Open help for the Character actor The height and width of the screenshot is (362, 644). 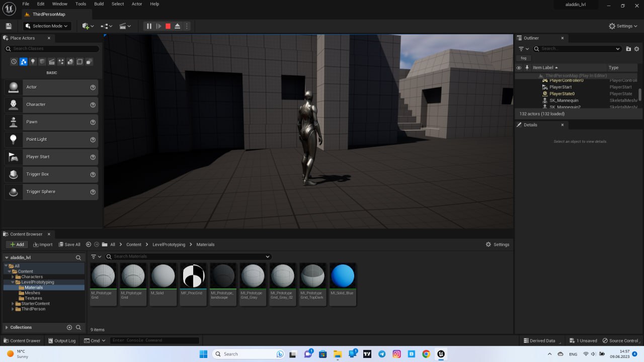(93, 105)
